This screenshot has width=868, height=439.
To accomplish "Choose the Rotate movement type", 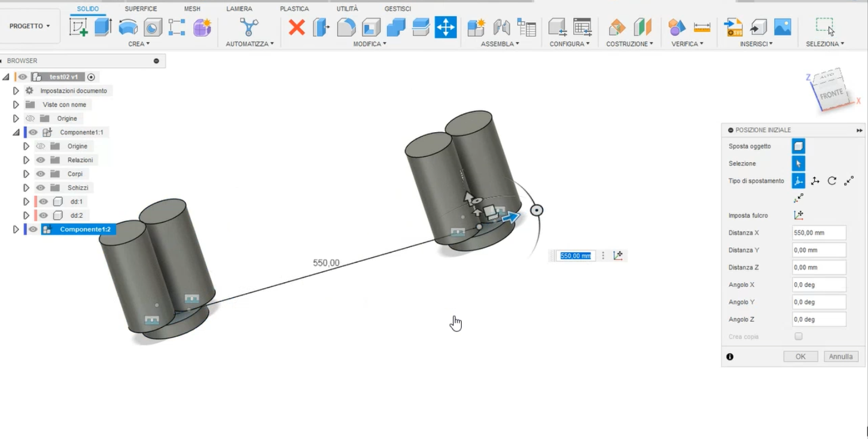I will tap(832, 181).
